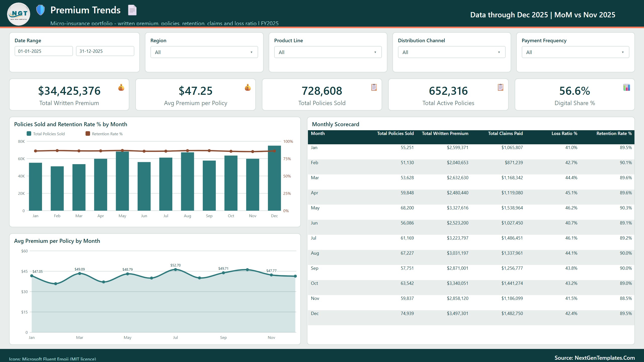Image resolution: width=644 pixels, height=362 pixels.
Task: Click bar chart icon on Digital Share % card
Action: (x=627, y=87)
